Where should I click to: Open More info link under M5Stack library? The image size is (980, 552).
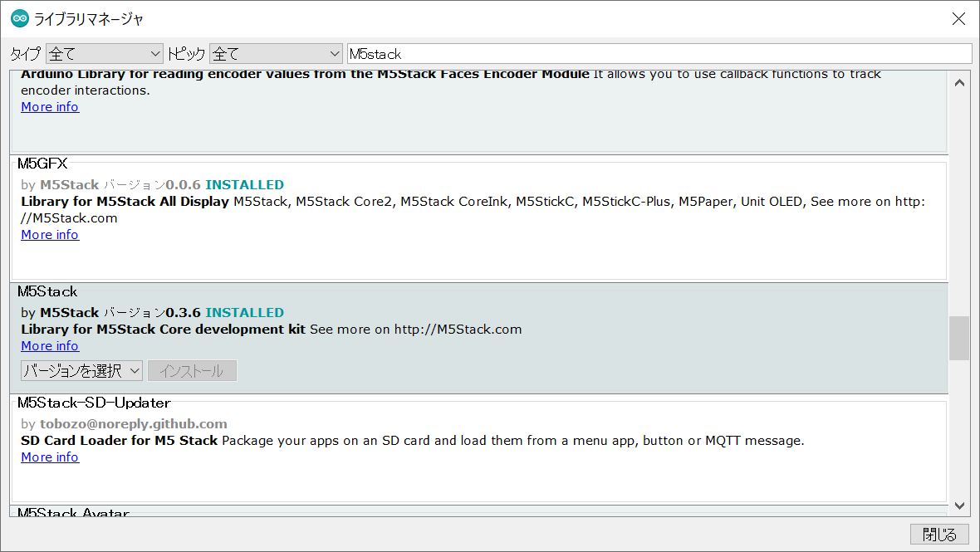pos(50,346)
